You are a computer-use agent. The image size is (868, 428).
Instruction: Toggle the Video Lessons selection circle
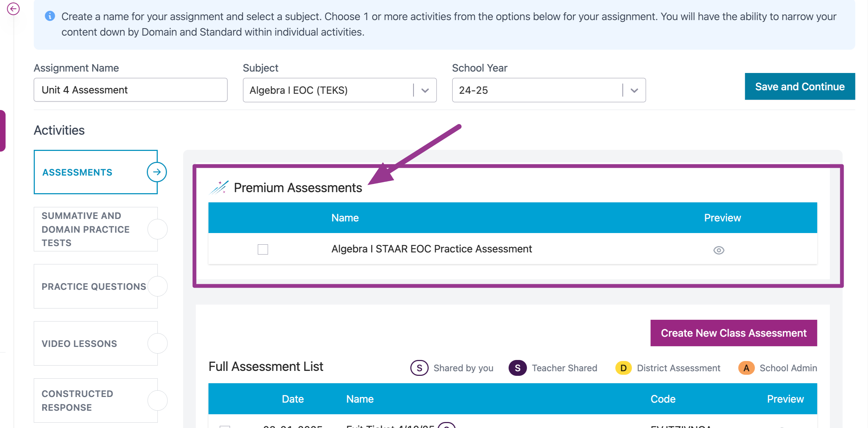(157, 343)
